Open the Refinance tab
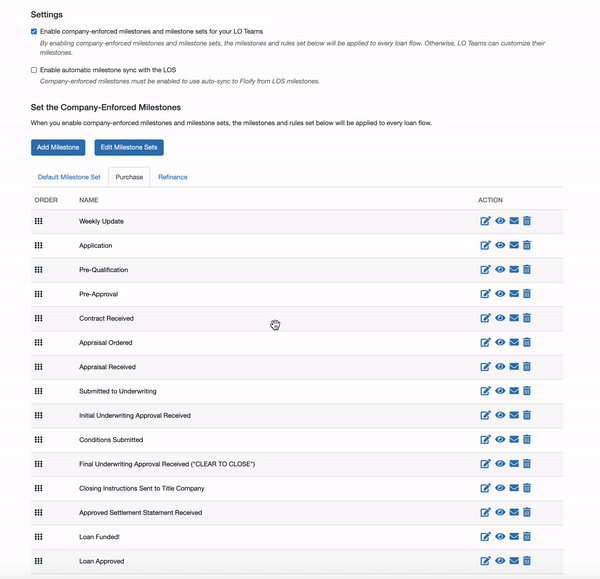600x579 pixels. (x=172, y=177)
